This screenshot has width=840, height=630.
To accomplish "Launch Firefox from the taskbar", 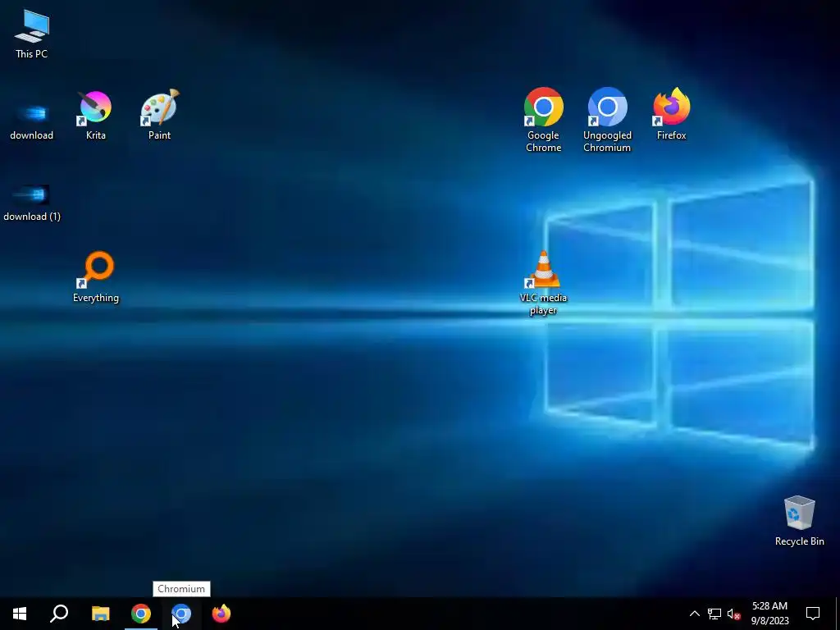I will point(221,614).
